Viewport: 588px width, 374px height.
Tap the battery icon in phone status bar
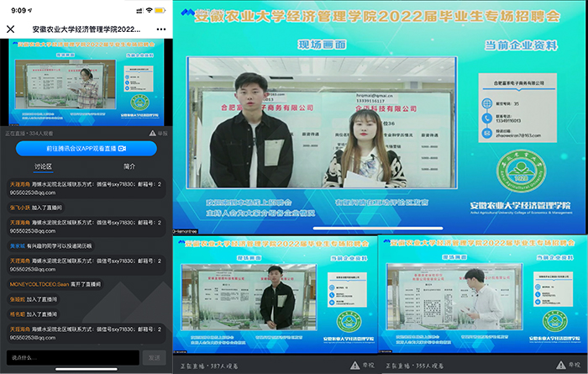pos(160,10)
